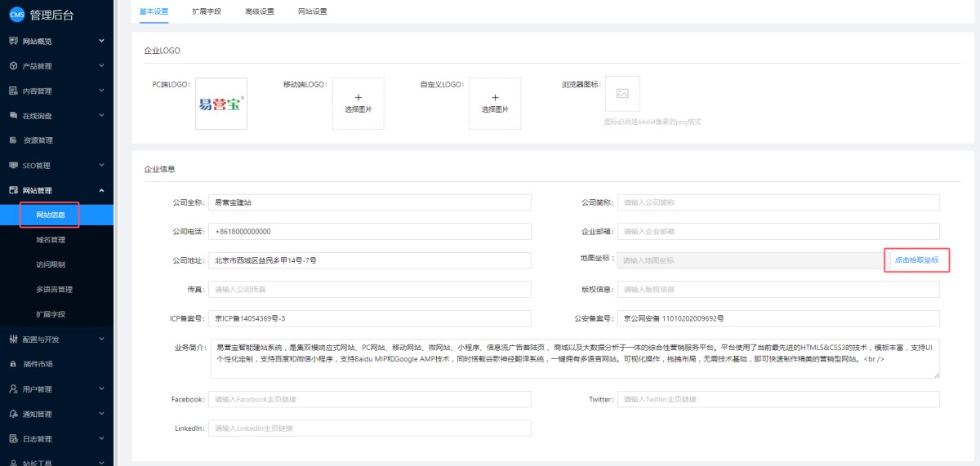Select 多语言管理 in the sidebar
980x466 pixels.
click(54, 290)
